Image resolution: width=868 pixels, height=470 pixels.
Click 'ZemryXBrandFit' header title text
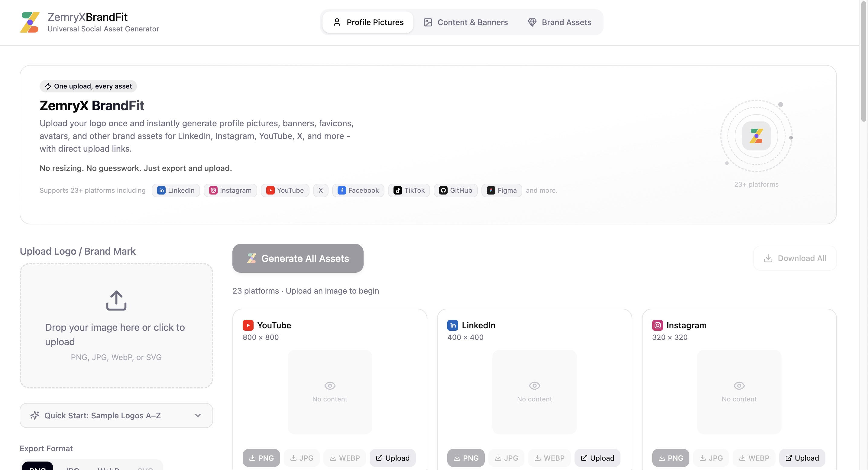(87, 17)
